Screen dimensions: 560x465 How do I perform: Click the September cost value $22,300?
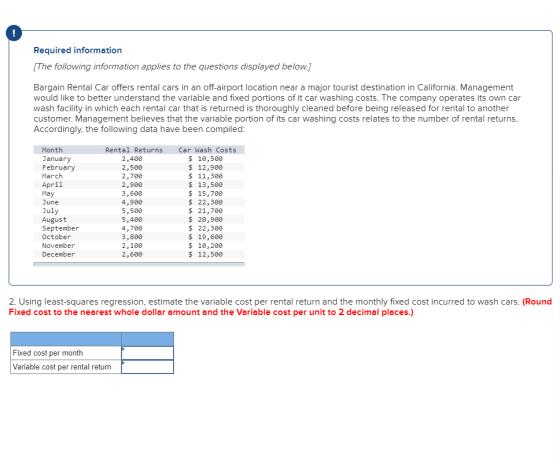click(x=205, y=228)
